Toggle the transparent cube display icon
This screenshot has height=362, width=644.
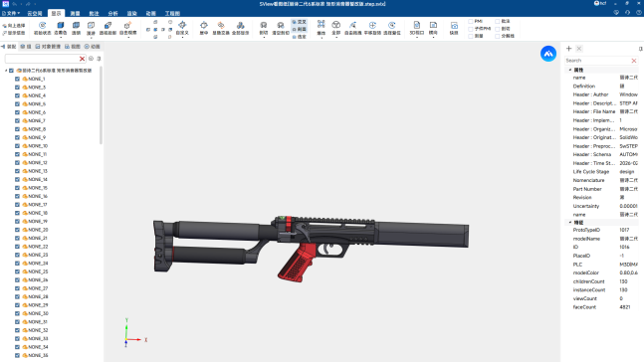click(x=76, y=26)
